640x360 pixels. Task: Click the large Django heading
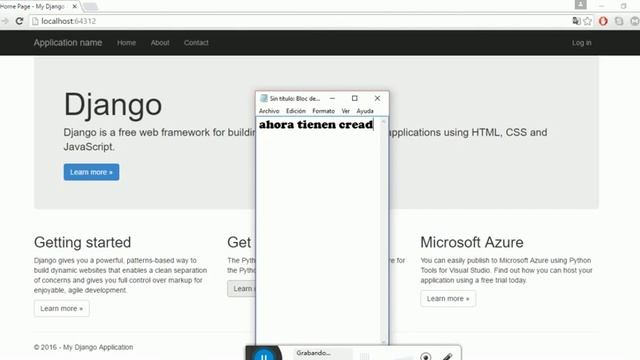[x=113, y=105]
